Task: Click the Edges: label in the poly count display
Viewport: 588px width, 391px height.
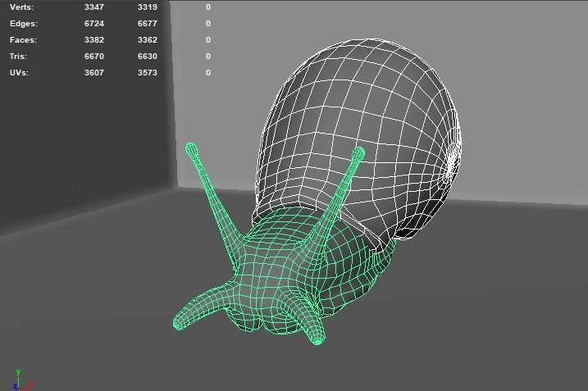Action: (24, 24)
